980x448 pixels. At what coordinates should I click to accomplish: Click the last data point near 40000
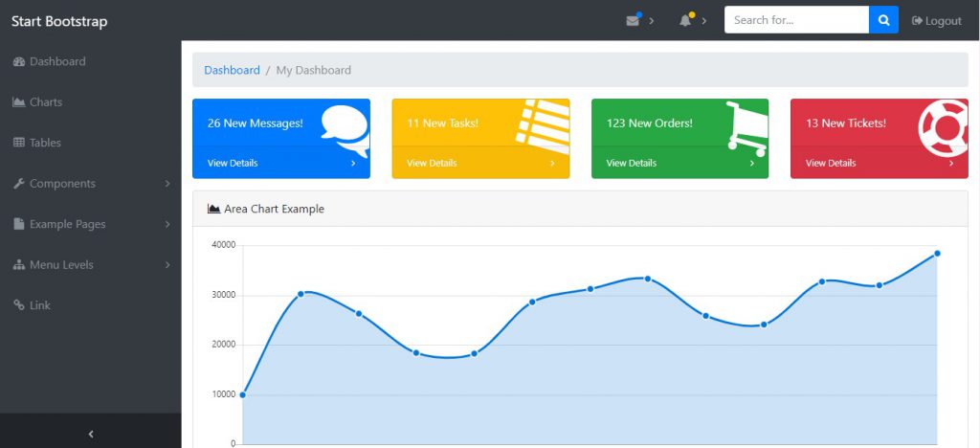coord(937,254)
